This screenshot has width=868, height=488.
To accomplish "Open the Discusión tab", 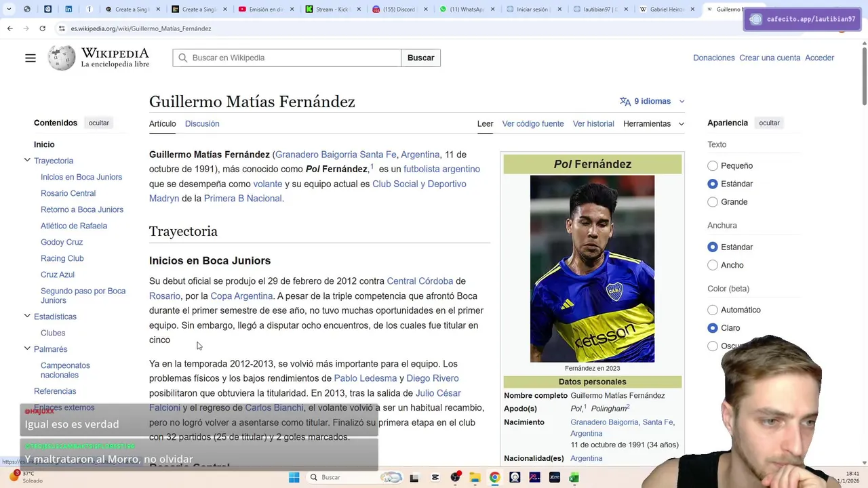I will [x=202, y=123].
